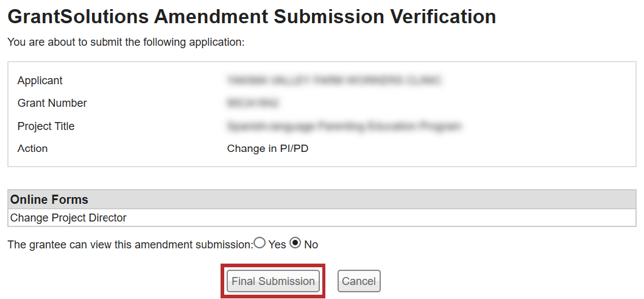
Task: Click the 'You are about to submit' text
Action: click(x=126, y=43)
